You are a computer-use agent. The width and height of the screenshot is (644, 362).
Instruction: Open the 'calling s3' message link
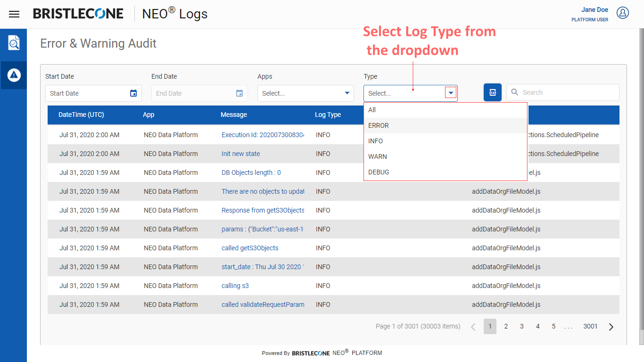[235, 286]
